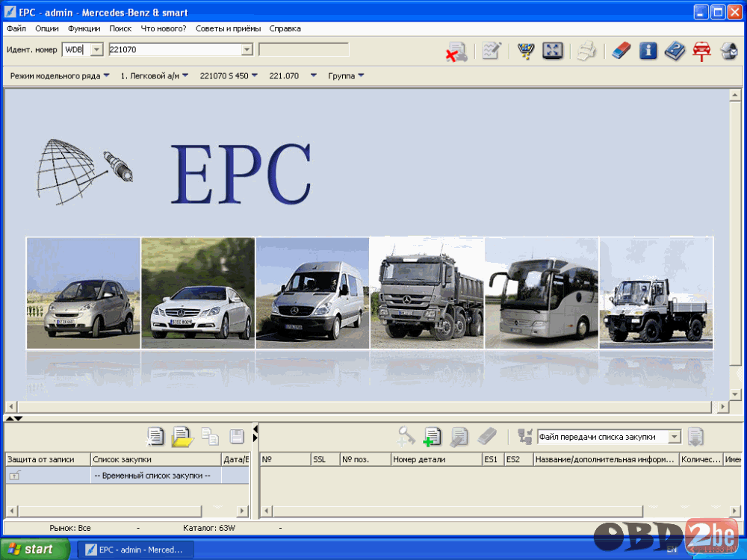Open the 'Функции' menu
747x560 pixels.
84,28
